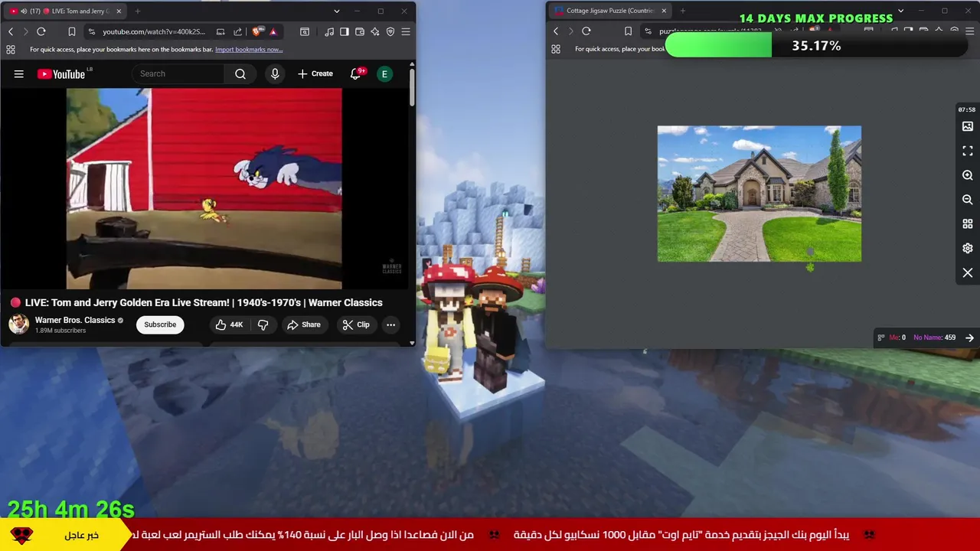Share the Tom and Jerry live stream

[304, 324]
